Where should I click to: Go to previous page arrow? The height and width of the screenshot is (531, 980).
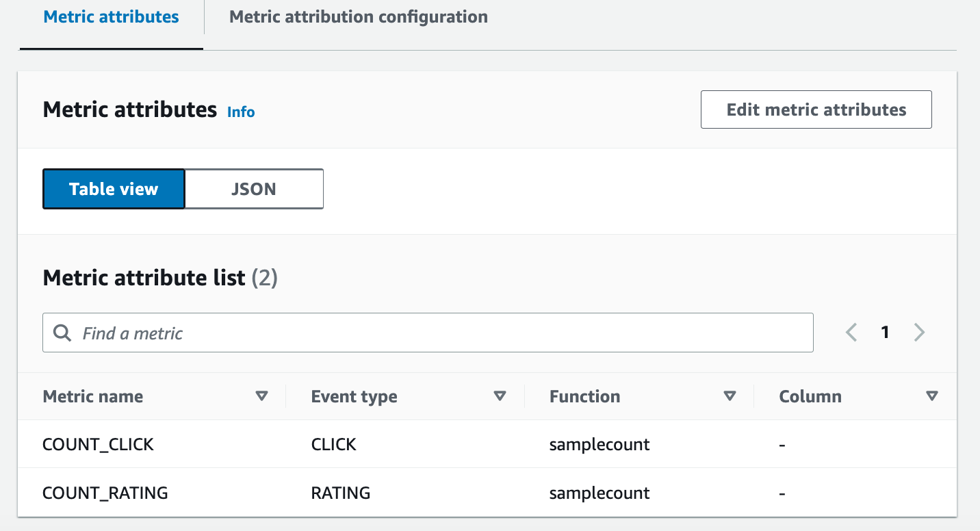point(851,333)
